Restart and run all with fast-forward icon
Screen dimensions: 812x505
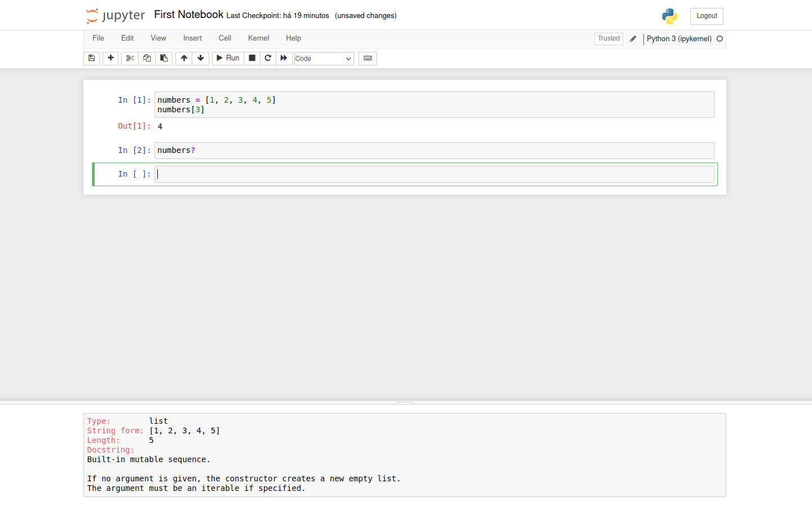284,58
